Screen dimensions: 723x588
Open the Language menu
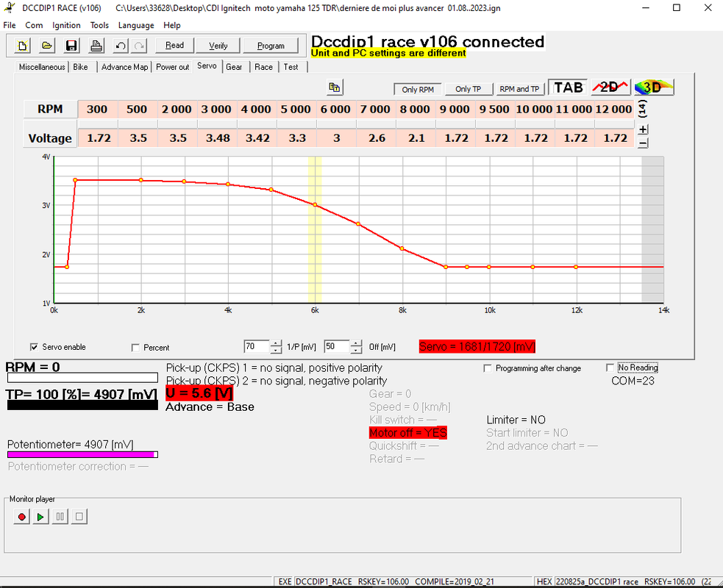(x=136, y=25)
